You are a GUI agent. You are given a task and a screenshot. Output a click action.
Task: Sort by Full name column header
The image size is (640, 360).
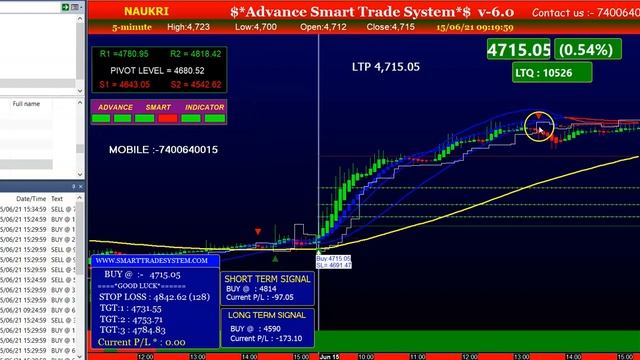tap(26, 104)
